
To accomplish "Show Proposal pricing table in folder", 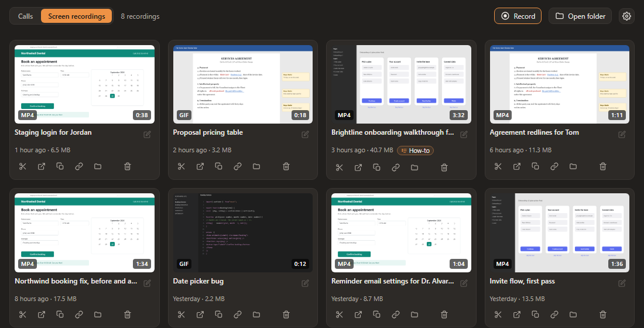I will pos(256,166).
